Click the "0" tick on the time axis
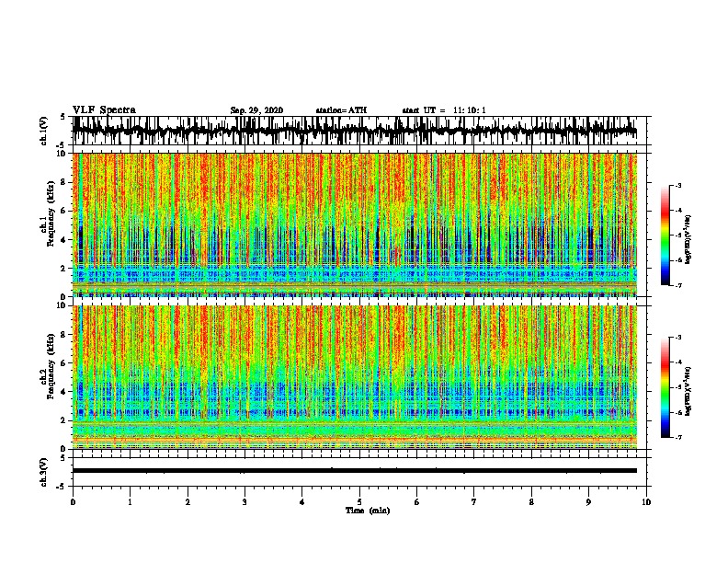This screenshot has height=563, width=728. (73, 502)
